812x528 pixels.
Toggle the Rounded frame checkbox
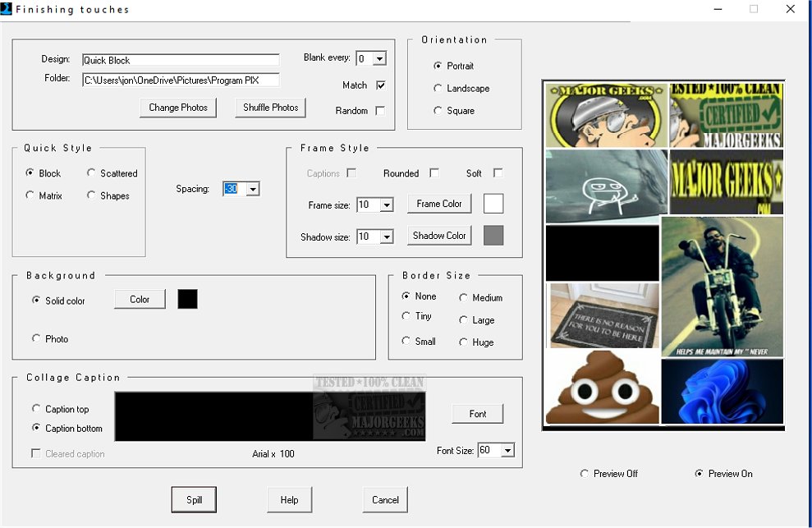pyautogui.click(x=434, y=173)
